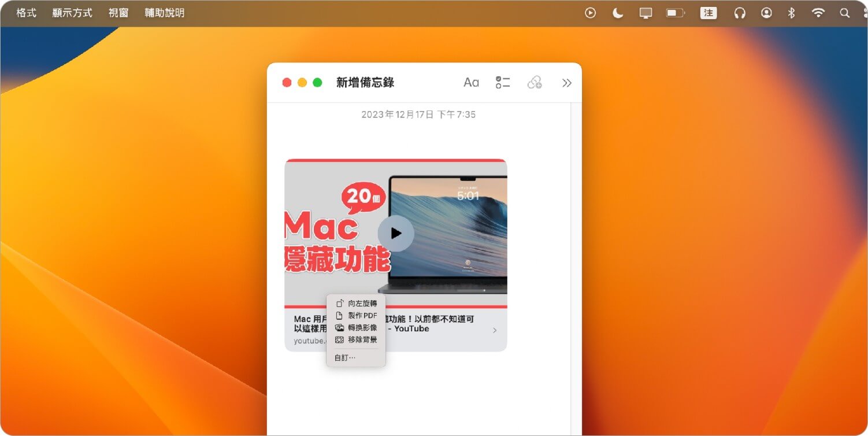The height and width of the screenshot is (436, 868).
Task: Click the 新增備忘錄 window title
Action: click(x=365, y=83)
